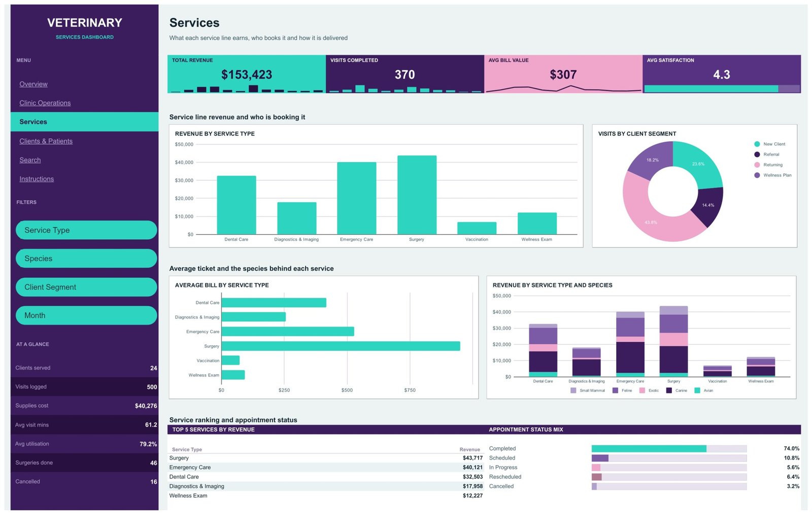Click the Avg Satisfaction progress bar

coord(722,89)
